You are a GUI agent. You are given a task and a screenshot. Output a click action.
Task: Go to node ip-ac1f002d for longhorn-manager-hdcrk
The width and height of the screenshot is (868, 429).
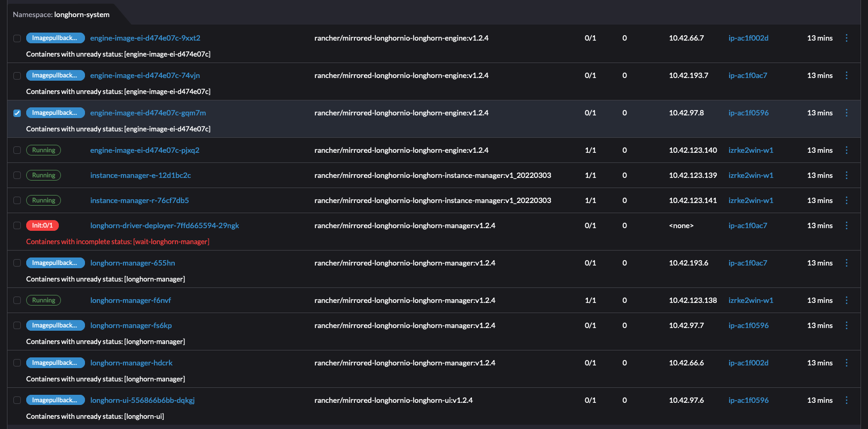point(748,363)
